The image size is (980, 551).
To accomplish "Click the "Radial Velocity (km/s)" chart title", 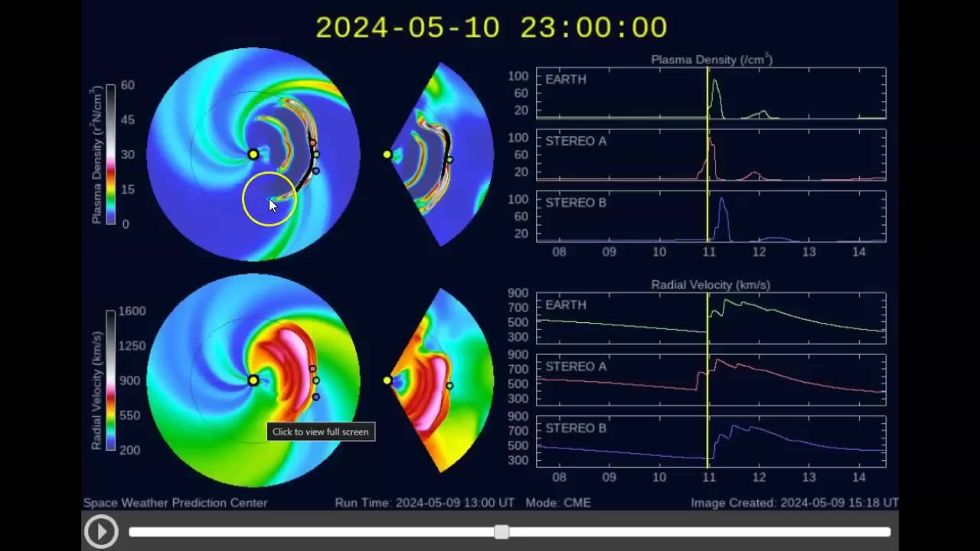I will [710, 285].
